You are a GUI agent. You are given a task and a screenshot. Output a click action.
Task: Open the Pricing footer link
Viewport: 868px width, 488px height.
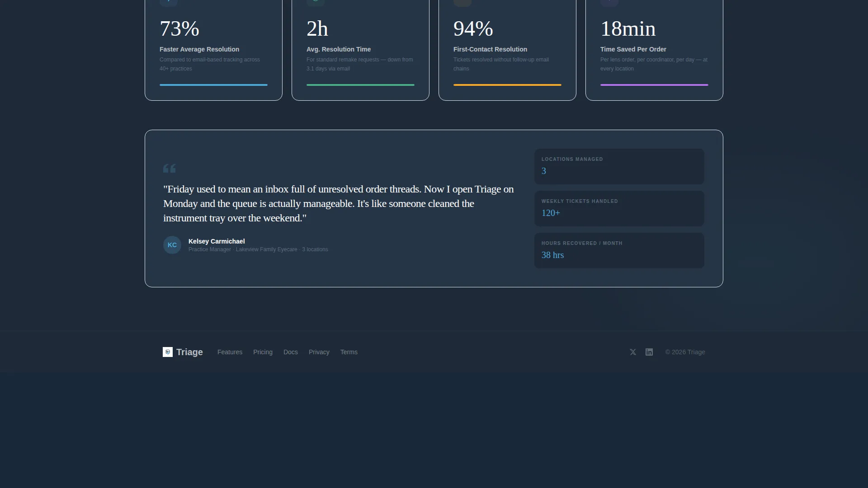[263, 352]
